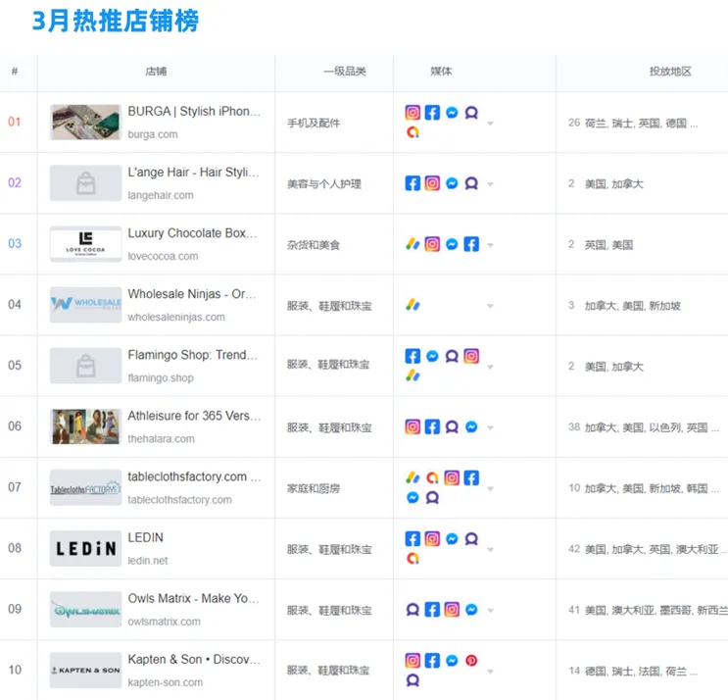Expand media dropdown in Owls Matrix row

click(490, 610)
